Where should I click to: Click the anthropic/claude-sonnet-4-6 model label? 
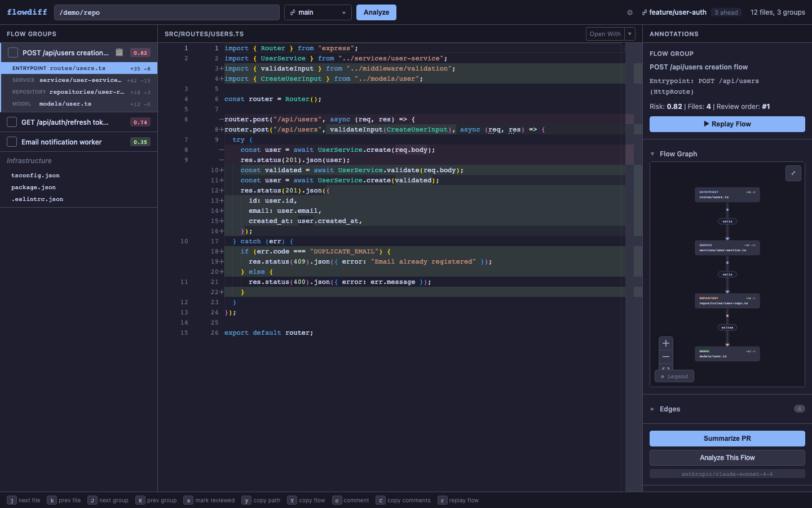click(x=727, y=474)
